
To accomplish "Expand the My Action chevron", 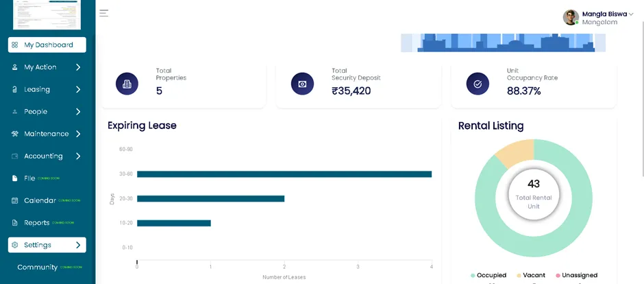I will tap(78, 67).
